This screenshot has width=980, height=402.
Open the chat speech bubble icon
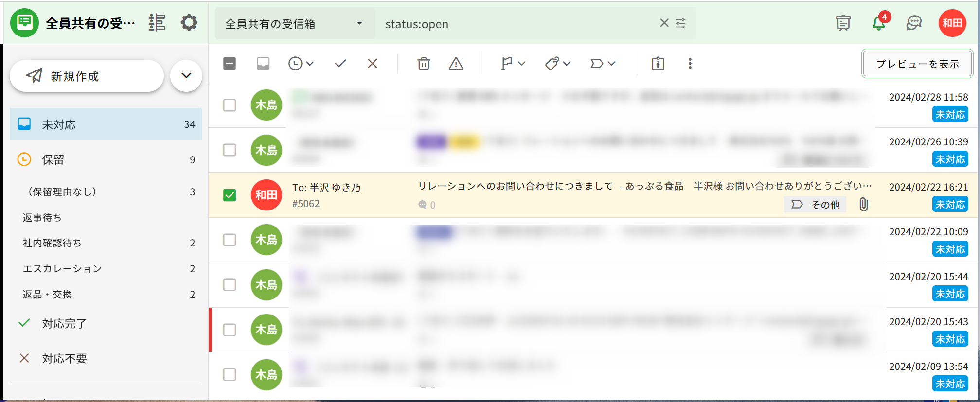pos(914,23)
